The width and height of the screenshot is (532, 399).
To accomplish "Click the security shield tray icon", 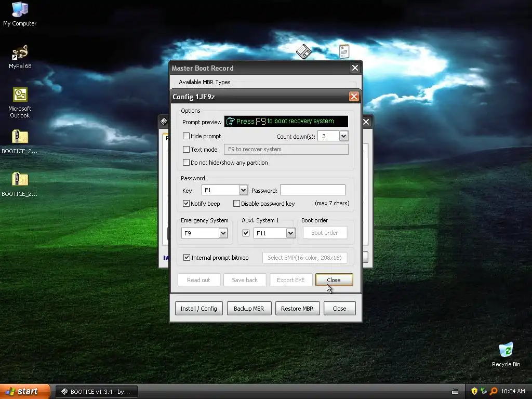I will point(474,391).
